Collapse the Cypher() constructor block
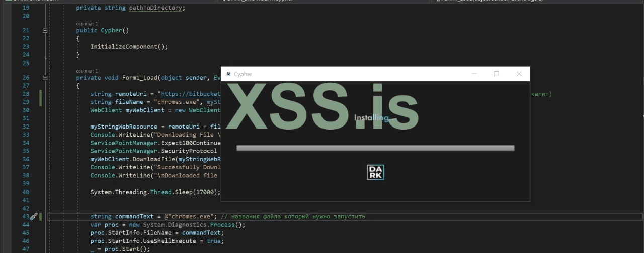This screenshot has height=253, width=644. (45, 30)
